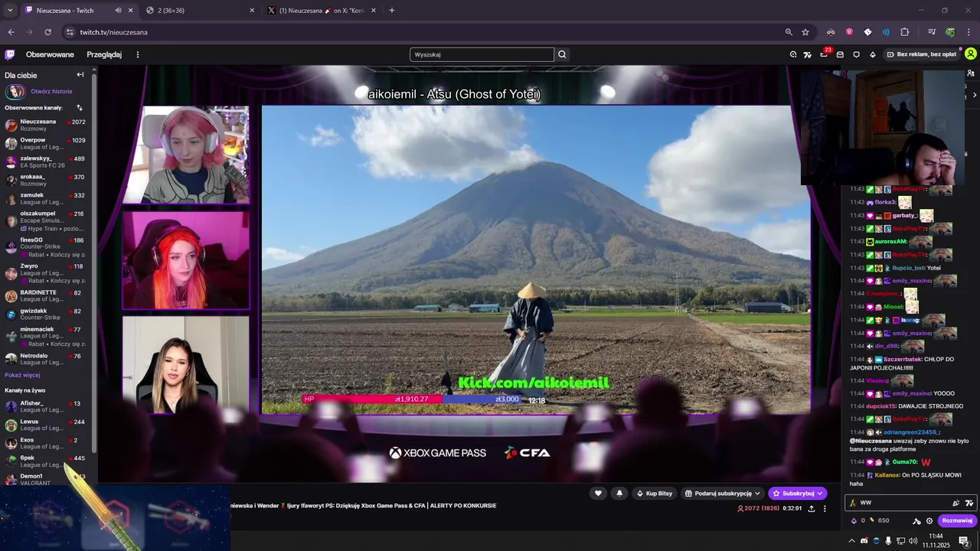Toggle the heart follow button
This screenshot has width=980, height=551.
pyautogui.click(x=598, y=494)
